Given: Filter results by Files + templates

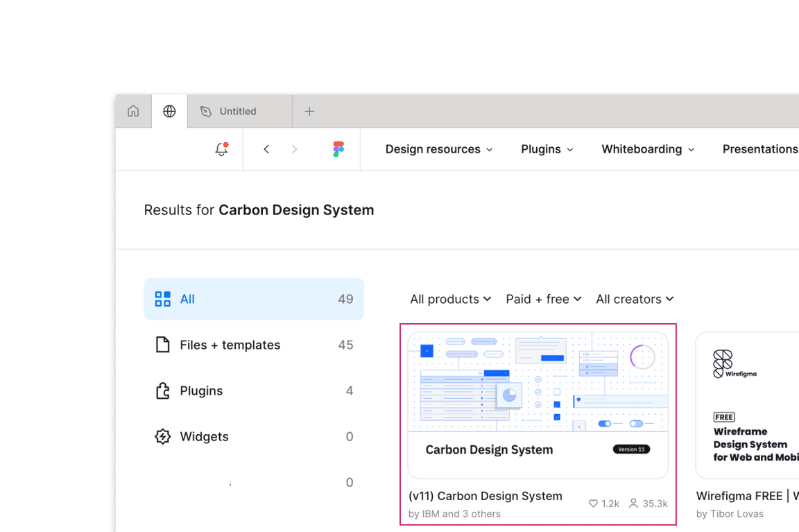Looking at the screenshot, I should (254, 345).
